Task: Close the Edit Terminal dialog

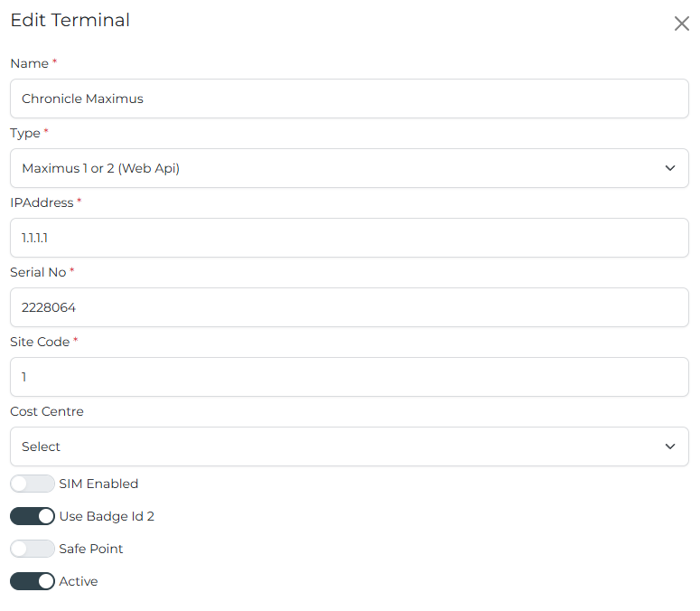Action: (x=681, y=23)
